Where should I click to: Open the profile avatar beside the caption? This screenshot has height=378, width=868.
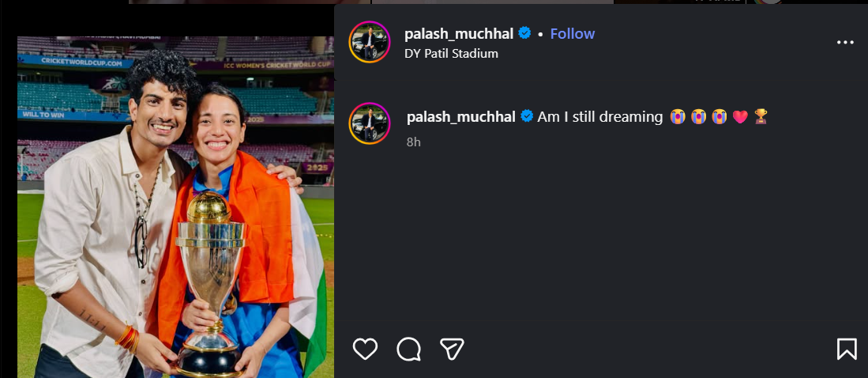[370, 123]
